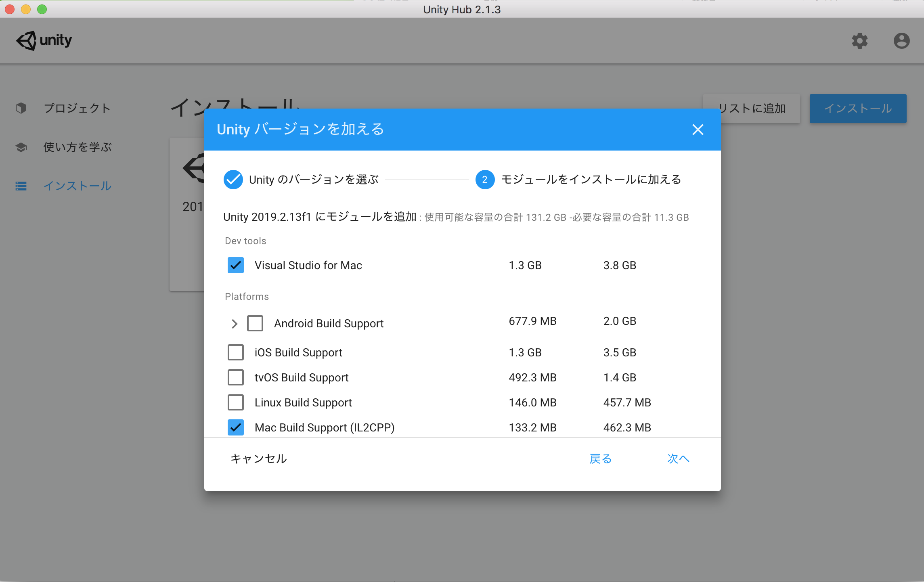Image resolution: width=924 pixels, height=582 pixels.
Task: Disable Mac Build Support (IL2CPP)
Action: (x=236, y=427)
